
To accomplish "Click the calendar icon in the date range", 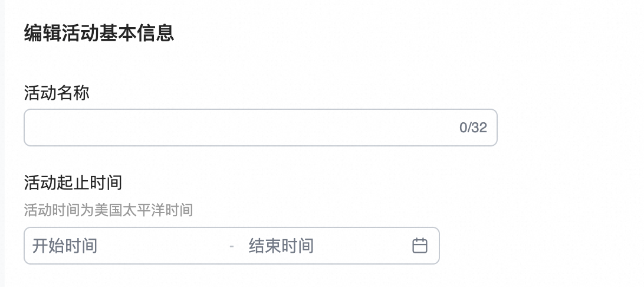I will (x=419, y=246).
